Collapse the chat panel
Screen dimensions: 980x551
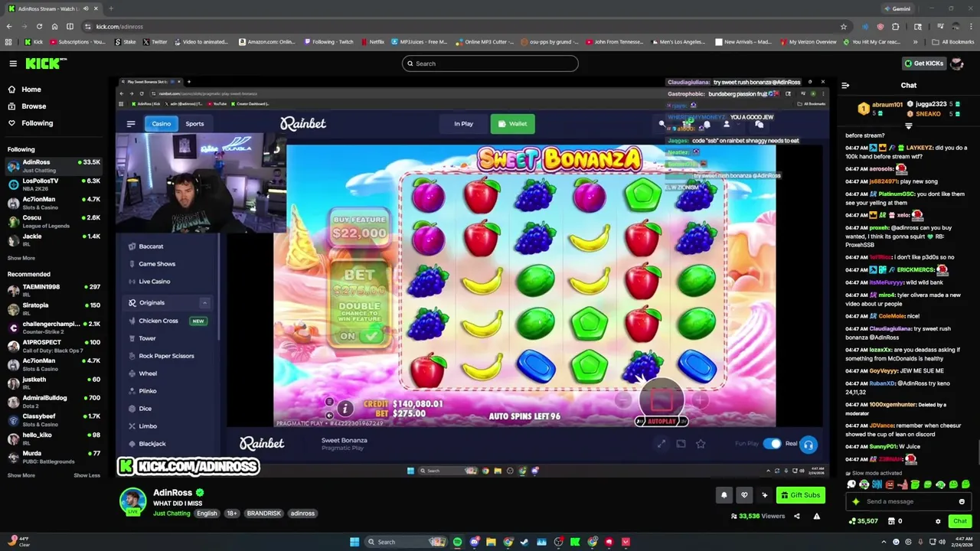845,86
